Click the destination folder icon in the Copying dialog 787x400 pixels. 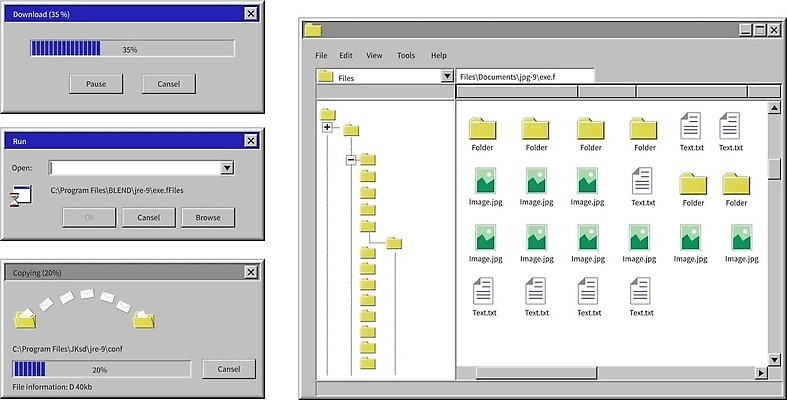pos(144,318)
